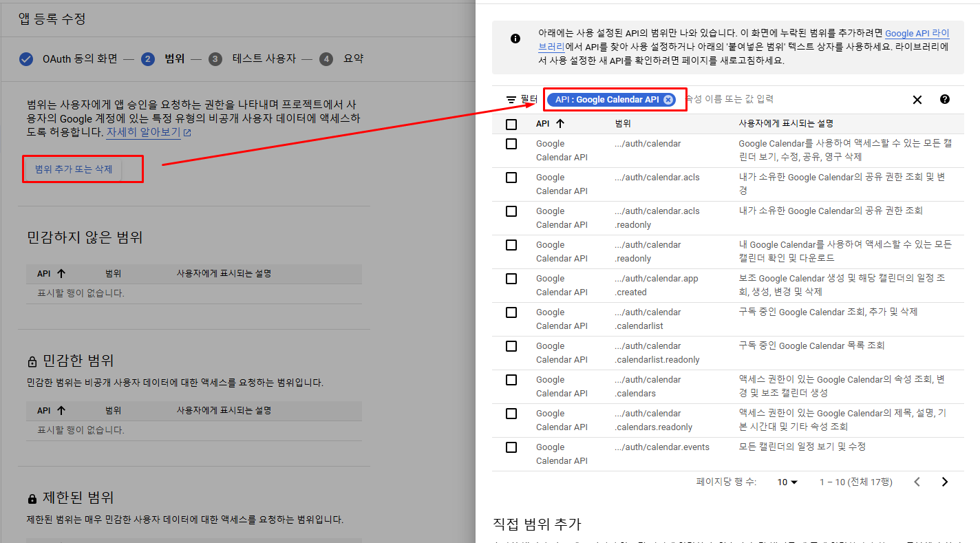Image resolution: width=980 pixels, height=543 pixels.
Task: Check the calendar.acls.readonly scope checkbox
Action: [x=511, y=211]
